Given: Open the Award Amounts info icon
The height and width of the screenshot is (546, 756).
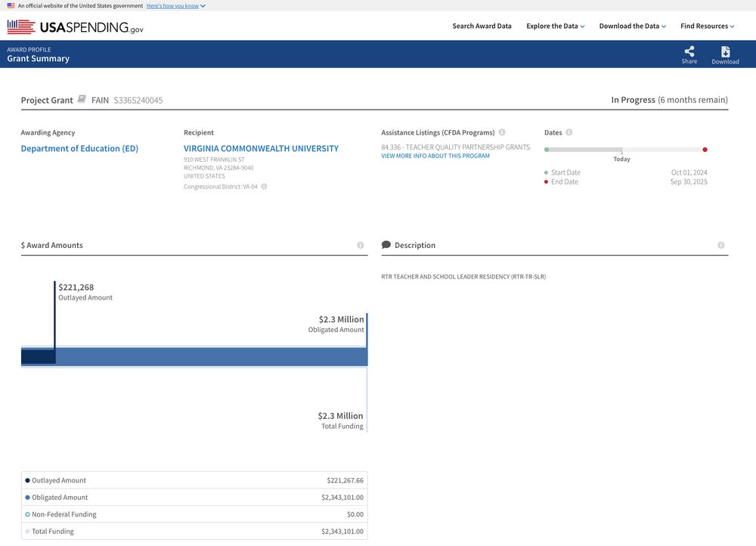Looking at the screenshot, I should [x=360, y=245].
